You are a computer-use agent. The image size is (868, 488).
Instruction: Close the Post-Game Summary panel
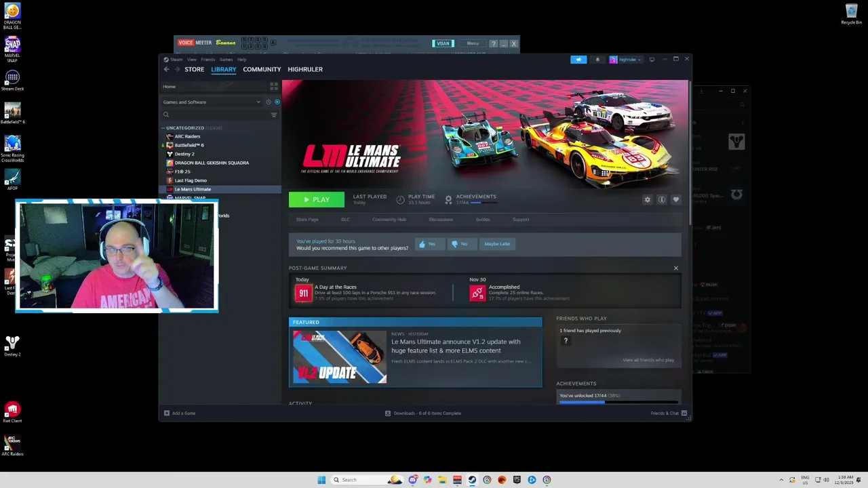[675, 268]
